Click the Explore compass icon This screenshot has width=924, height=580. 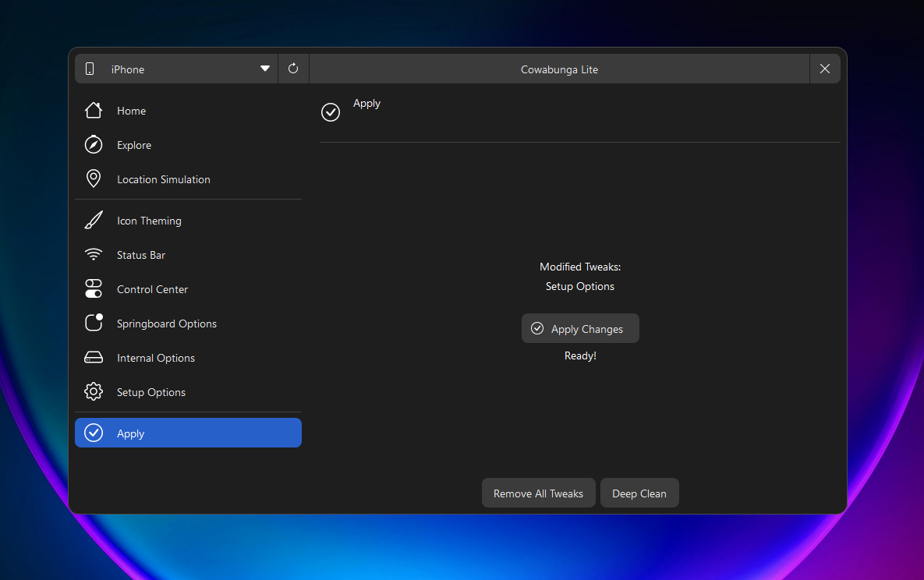[94, 144]
